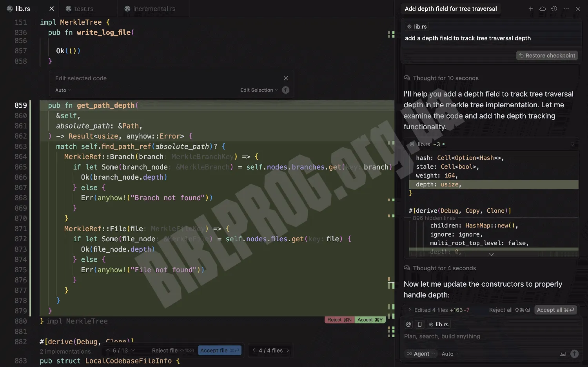Send the chat message with the arrow button
Screen dimensions: 588x367
click(575, 354)
